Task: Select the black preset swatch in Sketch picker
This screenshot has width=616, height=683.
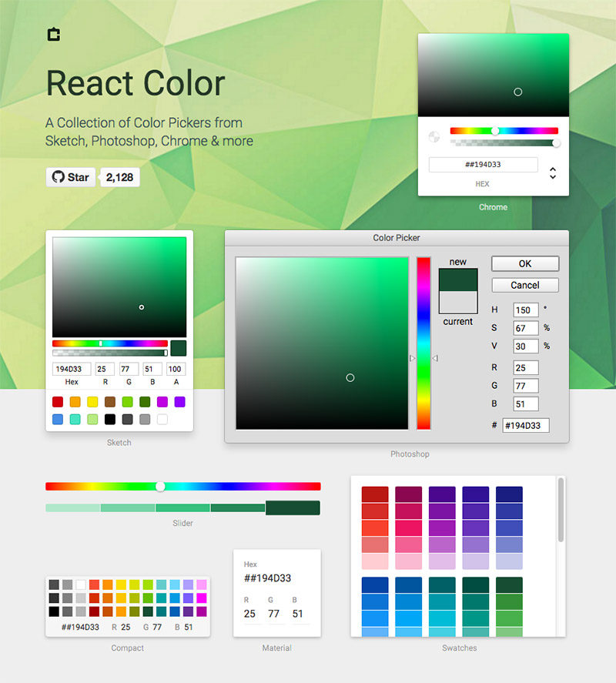Action: tap(110, 420)
